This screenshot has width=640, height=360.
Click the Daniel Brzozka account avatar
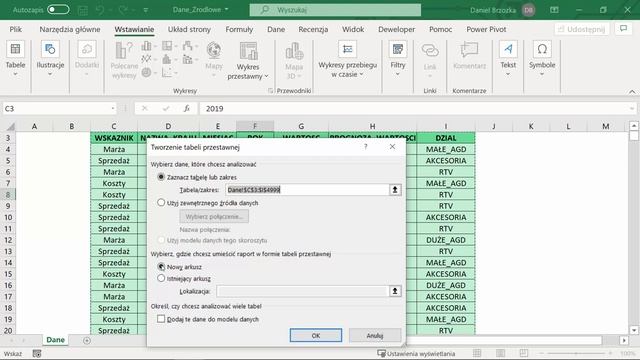(x=529, y=10)
